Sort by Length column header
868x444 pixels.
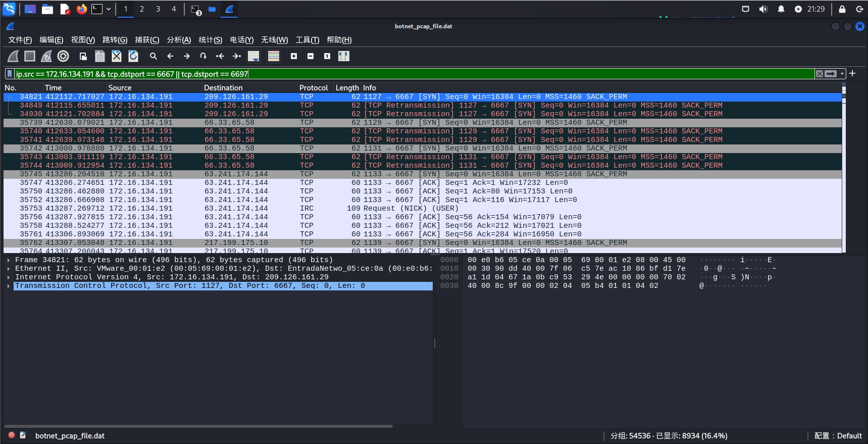(347, 88)
